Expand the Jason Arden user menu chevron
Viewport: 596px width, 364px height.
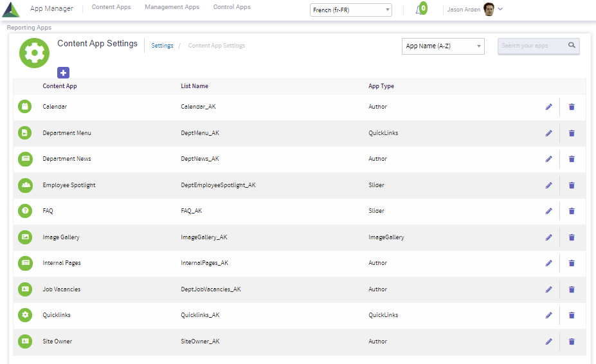500,9
